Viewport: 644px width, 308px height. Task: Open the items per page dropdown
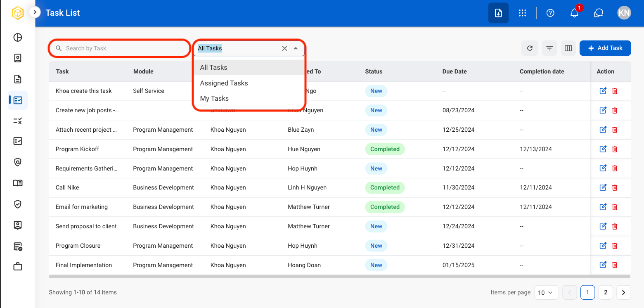(x=546, y=292)
